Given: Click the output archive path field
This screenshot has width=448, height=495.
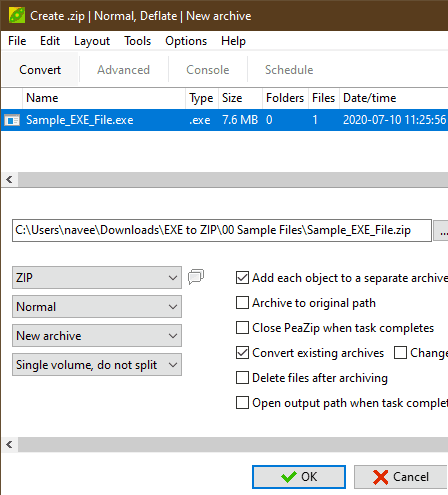Looking at the screenshot, I should click(222, 230).
